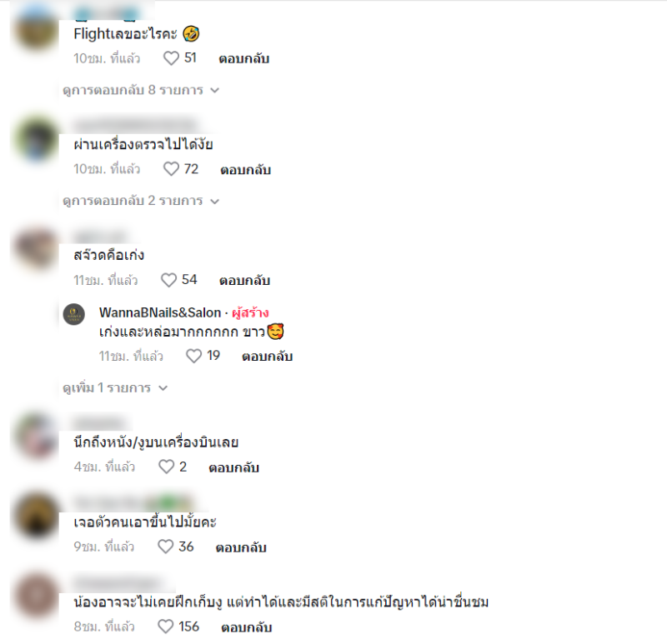
Task: Reply to the comment with 156 likes
Action: 246,627
